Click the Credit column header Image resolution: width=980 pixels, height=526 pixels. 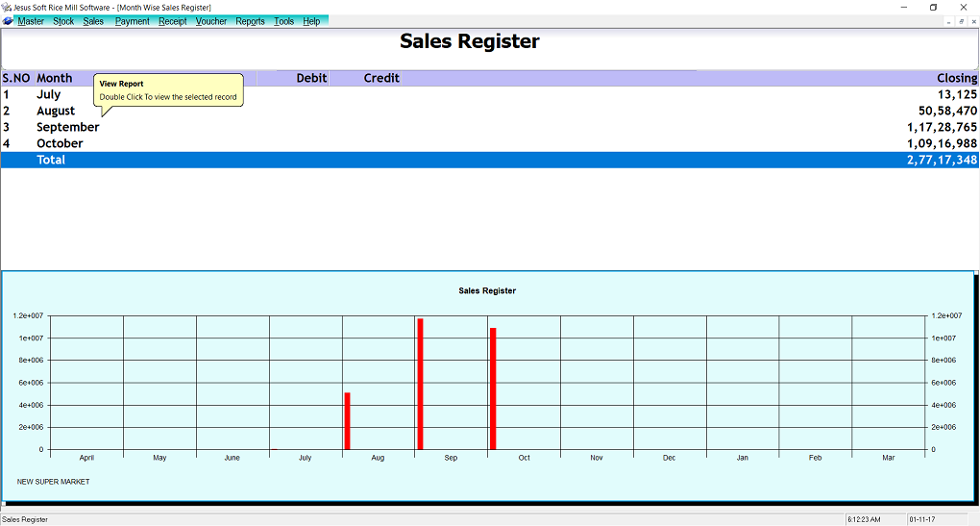coord(381,78)
